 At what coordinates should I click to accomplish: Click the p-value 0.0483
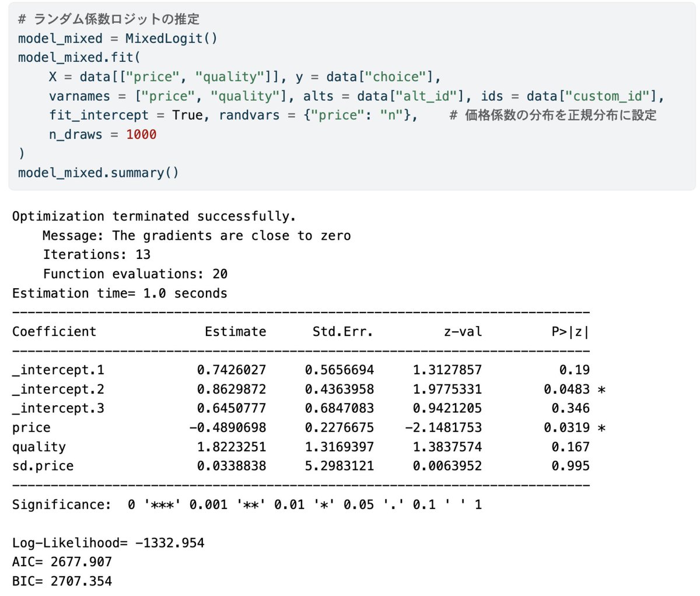click(x=567, y=390)
